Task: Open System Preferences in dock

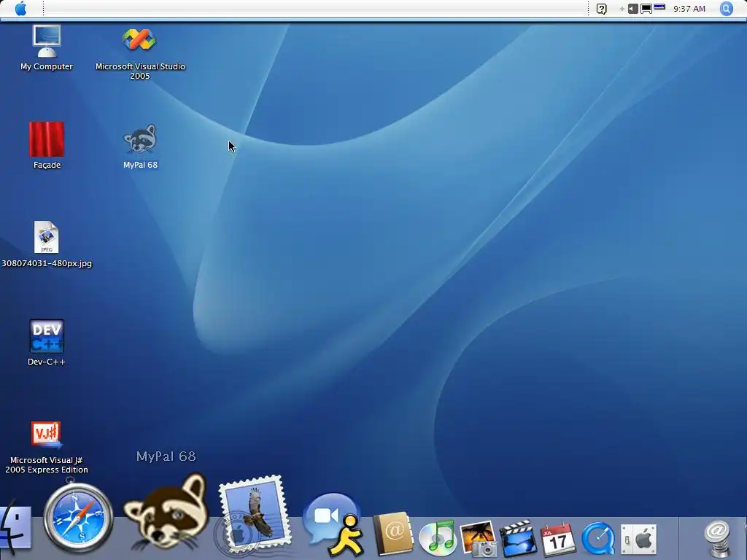Action: [639, 539]
